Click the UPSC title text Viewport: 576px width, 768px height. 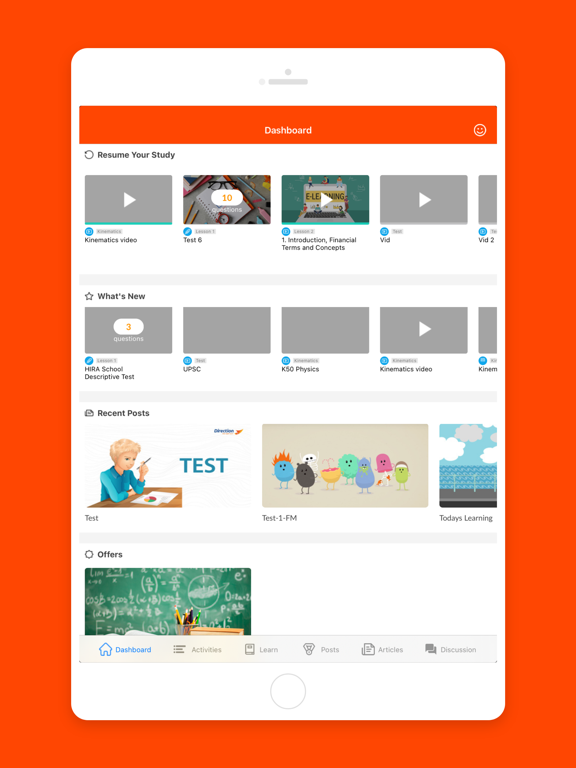(x=192, y=369)
